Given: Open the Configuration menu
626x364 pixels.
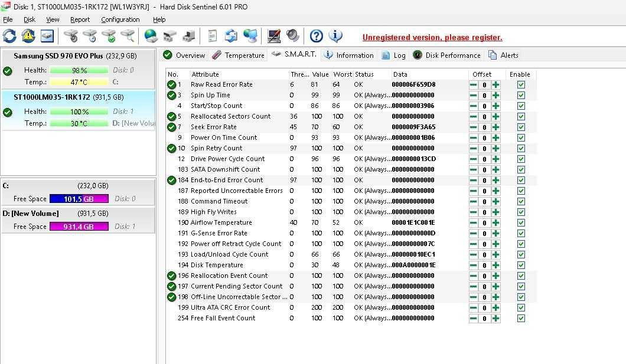Looking at the screenshot, I should (120, 19).
